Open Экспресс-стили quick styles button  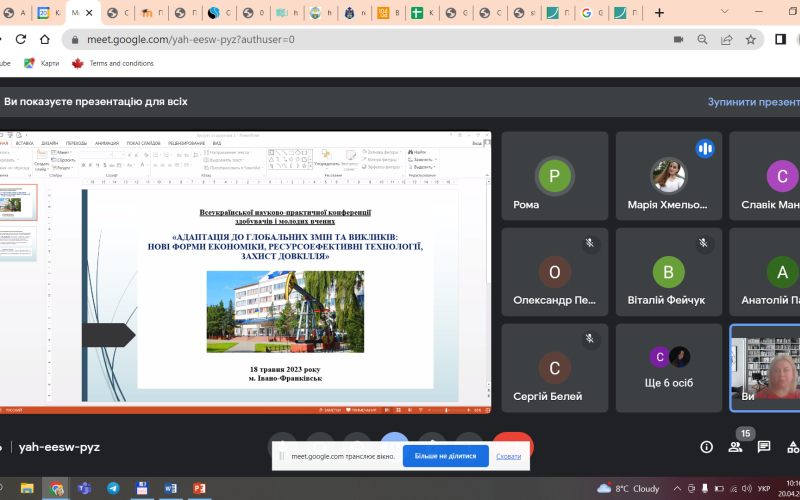(x=350, y=160)
